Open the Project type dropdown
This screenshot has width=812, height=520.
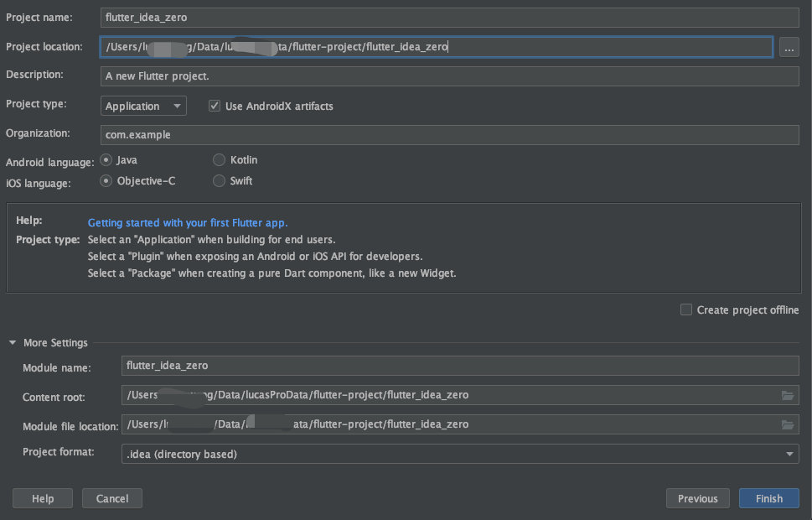pyautogui.click(x=143, y=106)
